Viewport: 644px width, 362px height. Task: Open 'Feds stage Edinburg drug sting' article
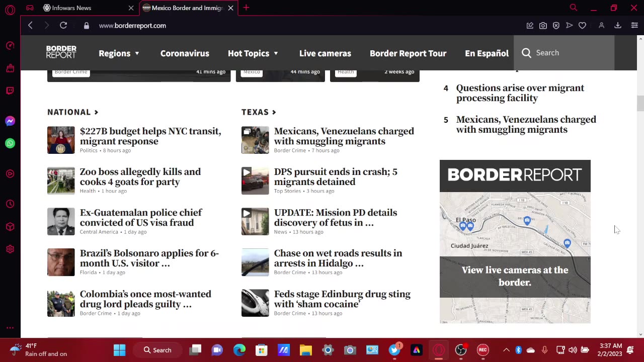coord(342,299)
